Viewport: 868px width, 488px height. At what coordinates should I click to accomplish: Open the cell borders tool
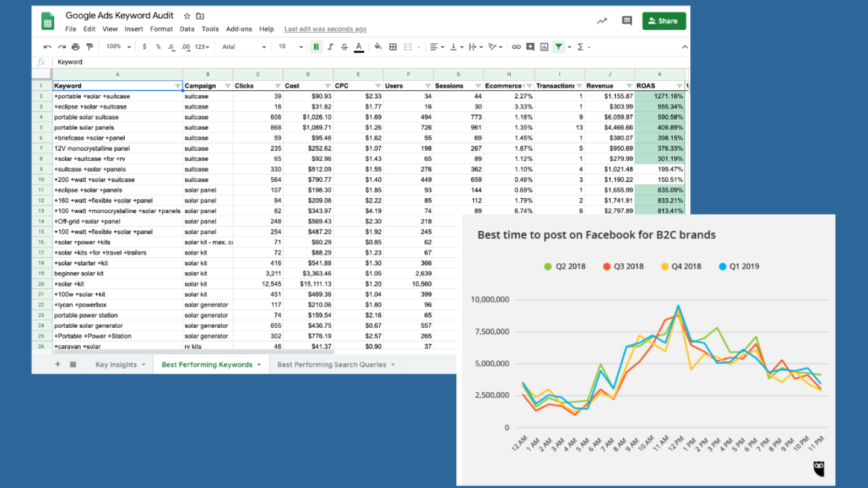pos(393,47)
